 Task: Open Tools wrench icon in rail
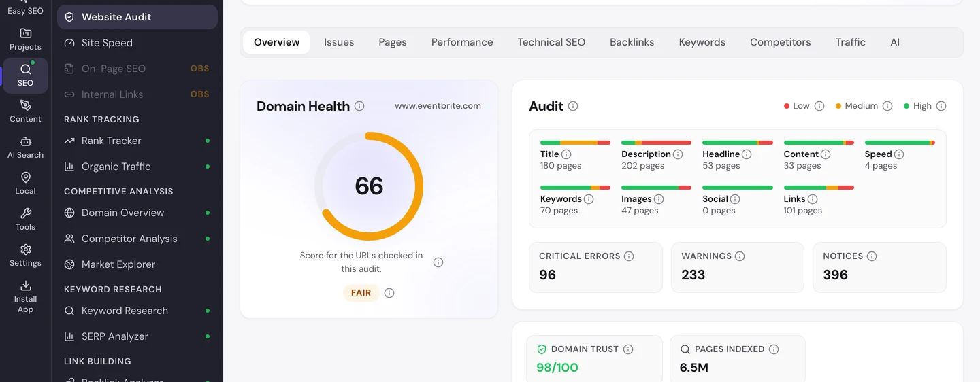click(x=25, y=213)
